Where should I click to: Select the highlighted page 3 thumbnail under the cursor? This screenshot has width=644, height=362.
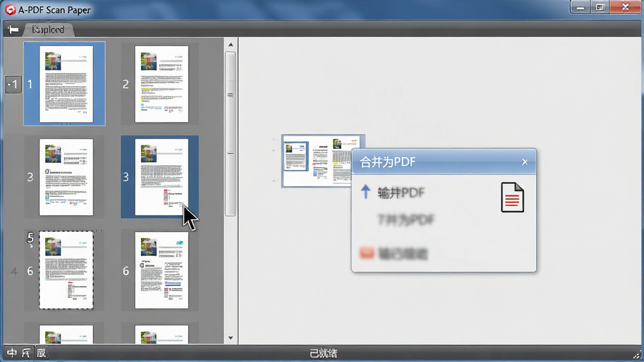pyautogui.click(x=162, y=177)
